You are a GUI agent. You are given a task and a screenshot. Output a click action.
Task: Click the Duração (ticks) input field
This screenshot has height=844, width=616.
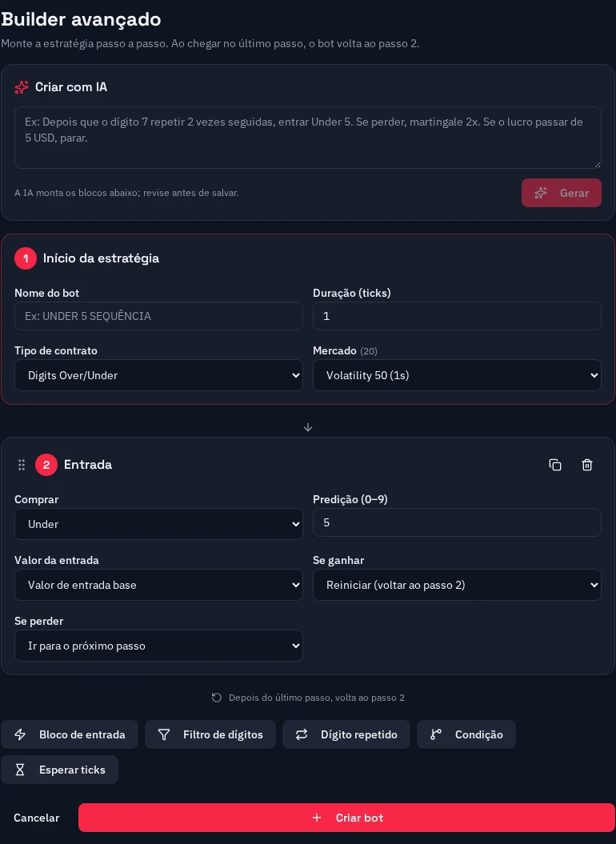click(x=457, y=316)
